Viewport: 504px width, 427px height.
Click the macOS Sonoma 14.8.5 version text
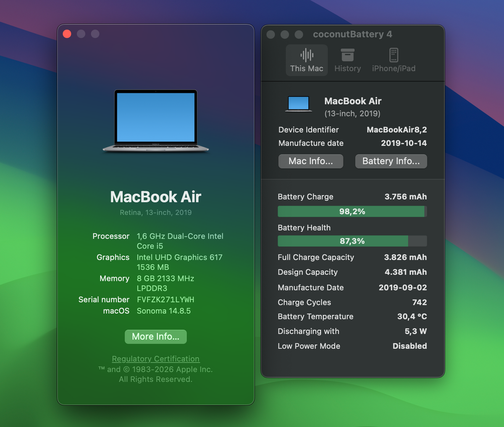point(163,311)
